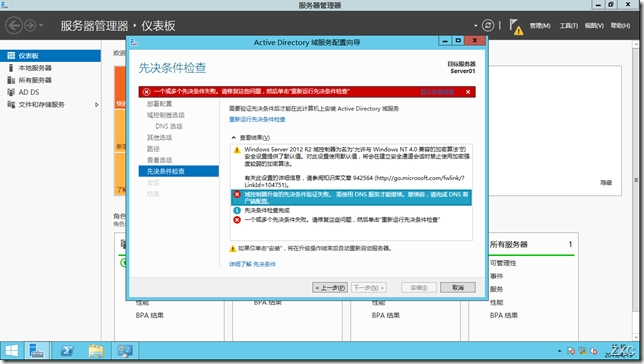
Task: Collapse the 查看结果(V) section
Action: coord(233,138)
